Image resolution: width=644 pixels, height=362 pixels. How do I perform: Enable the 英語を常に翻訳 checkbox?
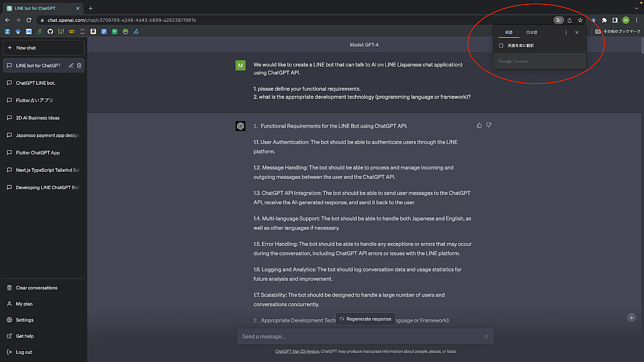(501, 45)
